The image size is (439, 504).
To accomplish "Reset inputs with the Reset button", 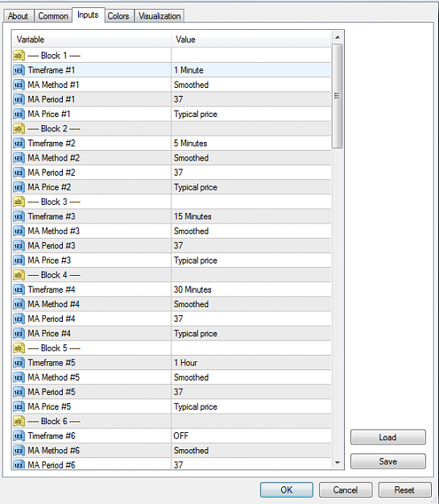I will [x=404, y=489].
